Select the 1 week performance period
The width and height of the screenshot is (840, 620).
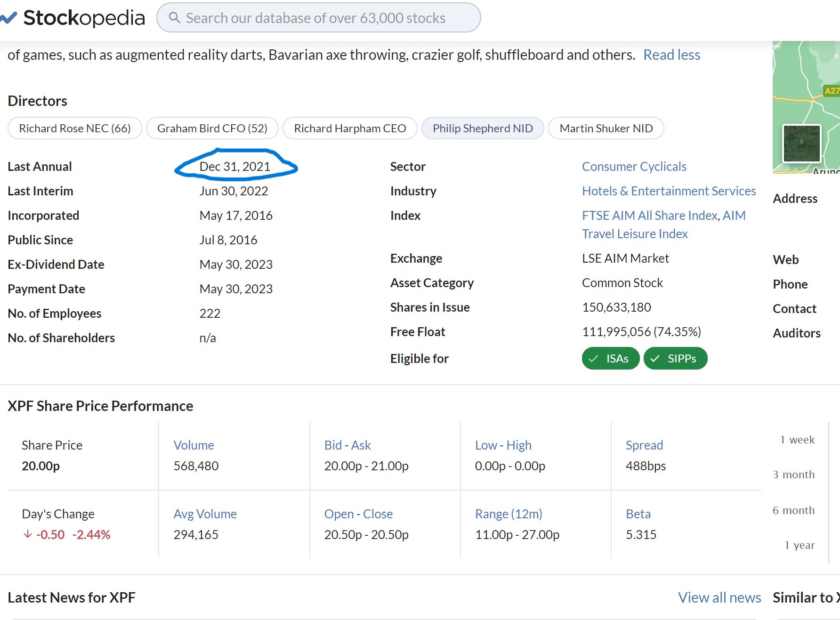click(797, 439)
